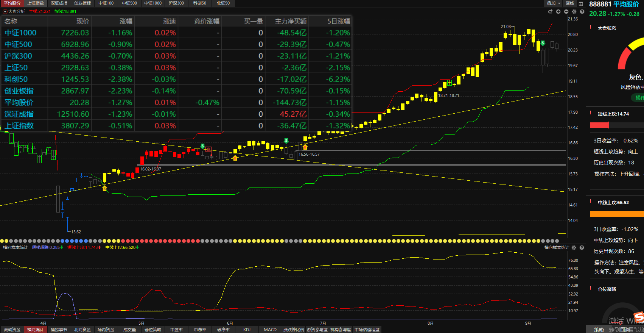Select the 策略 tab in right panel
Viewport: 644px width, 333px height.
click(599, 330)
